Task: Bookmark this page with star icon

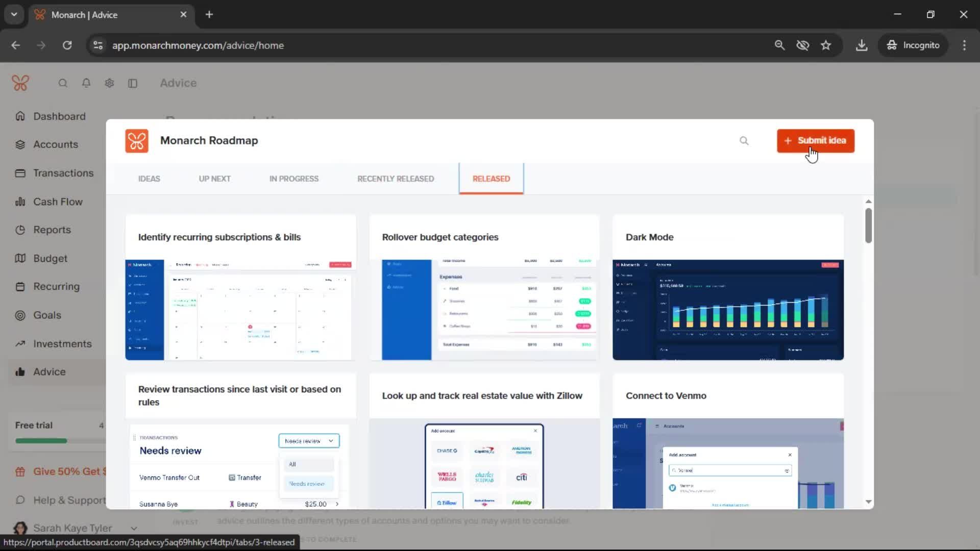Action: pos(826,45)
